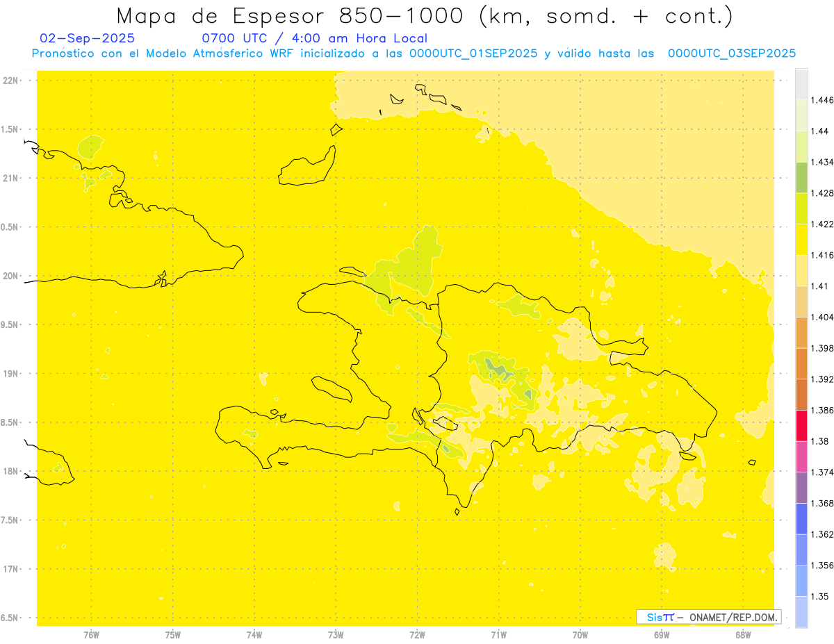Click the 74W longitude label

point(254,635)
